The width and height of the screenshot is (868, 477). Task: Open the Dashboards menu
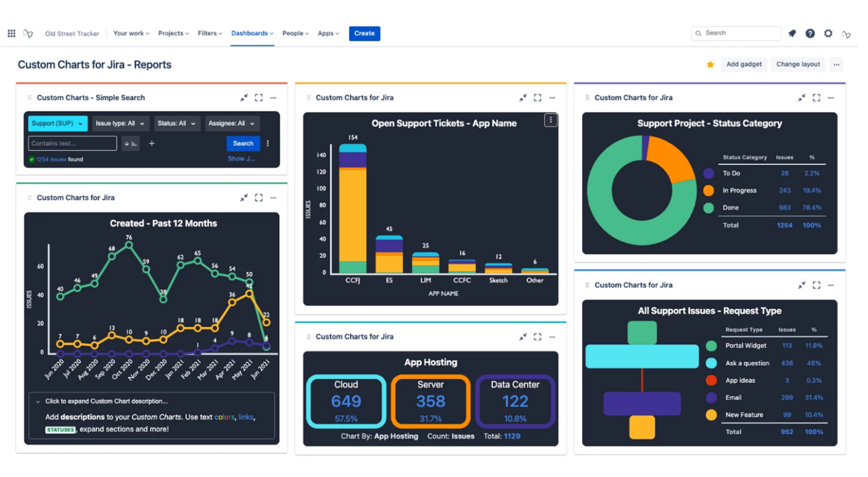point(250,33)
